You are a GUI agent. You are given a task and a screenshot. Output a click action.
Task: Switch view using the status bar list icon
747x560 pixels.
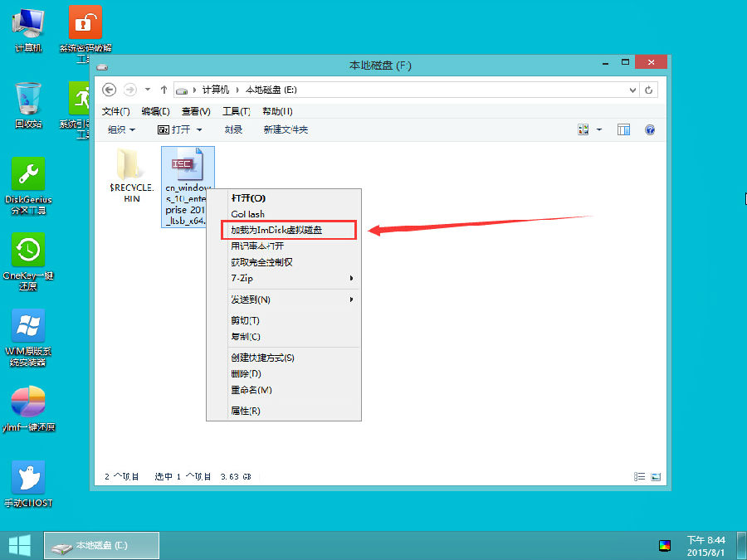tap(638, 476)
